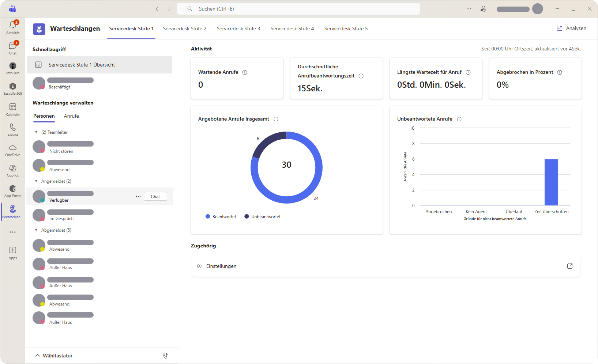Collapse the Teamleiter group
598x364 pixels.
point(36,132)
